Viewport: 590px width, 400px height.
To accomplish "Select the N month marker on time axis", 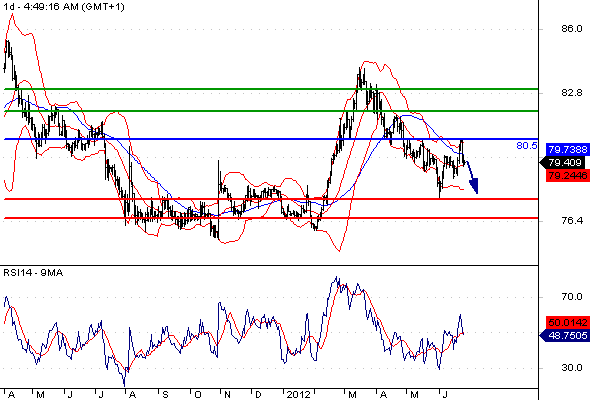I will [x=227, y=395].
